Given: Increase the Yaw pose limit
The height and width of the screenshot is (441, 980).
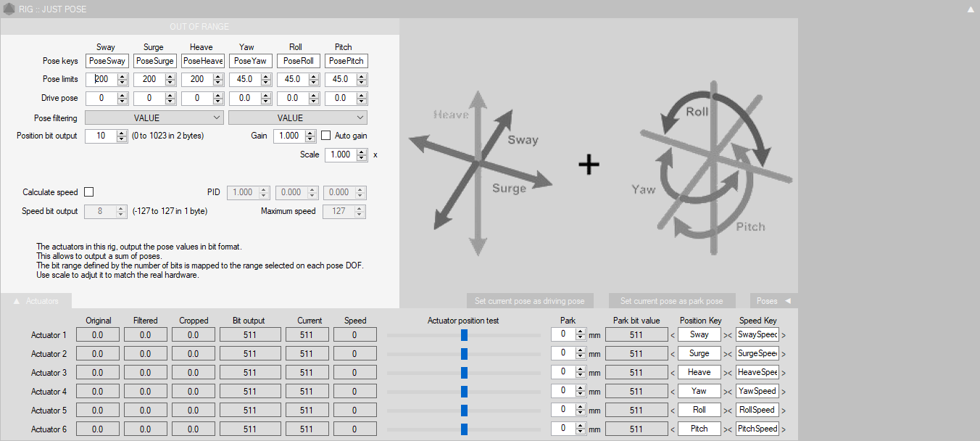Looking at the screenshot, I should (x=265, y=75).
